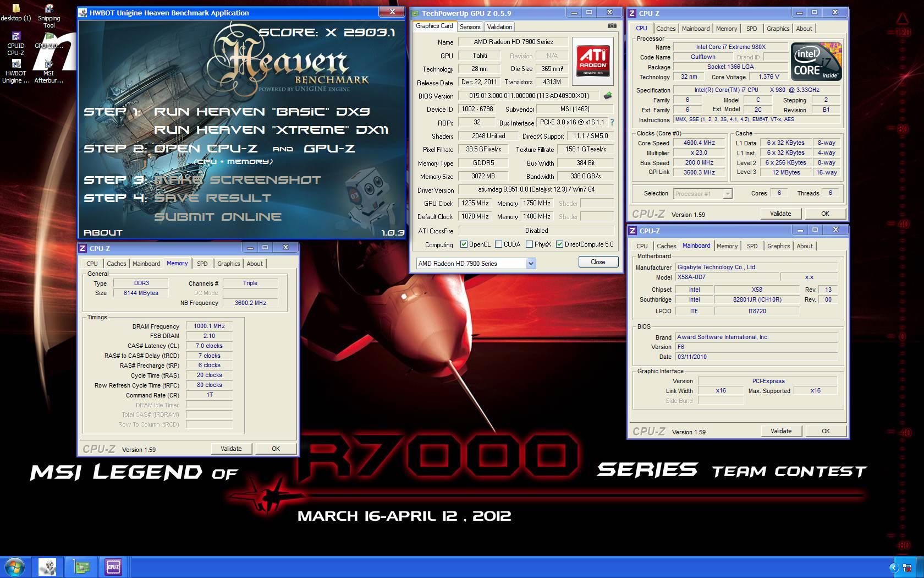This screenshot has height=578, width=924.
Task: Open the HWBOT Unigine desktop shortcut
Action: click(x=15, y=72)
